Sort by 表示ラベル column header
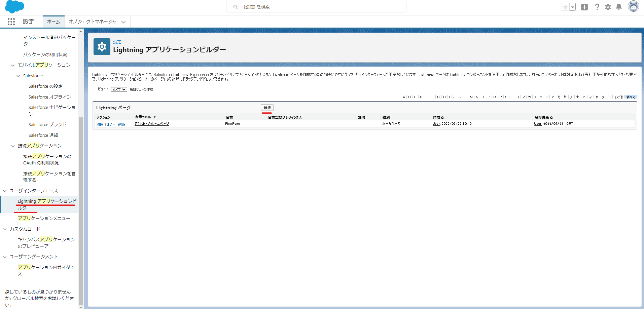644x309 pixels. [x=143, y=117]
